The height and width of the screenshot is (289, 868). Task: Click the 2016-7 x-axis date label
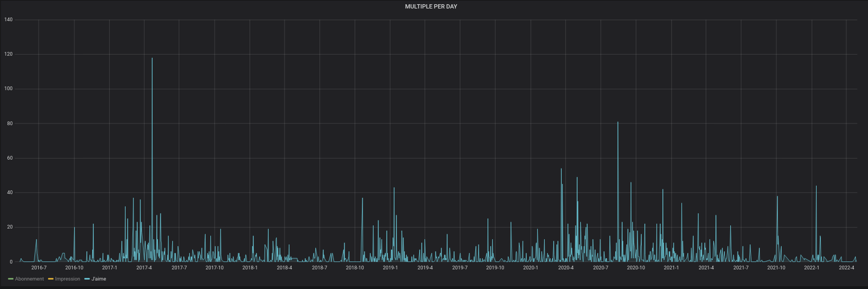39,268
